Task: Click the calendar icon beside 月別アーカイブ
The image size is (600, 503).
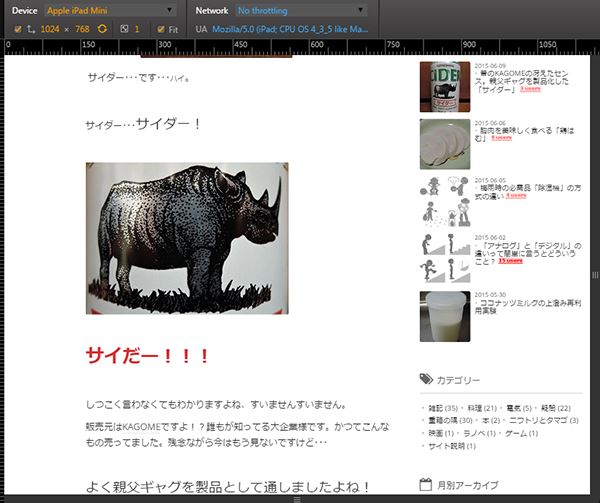Action: point(426,484)
